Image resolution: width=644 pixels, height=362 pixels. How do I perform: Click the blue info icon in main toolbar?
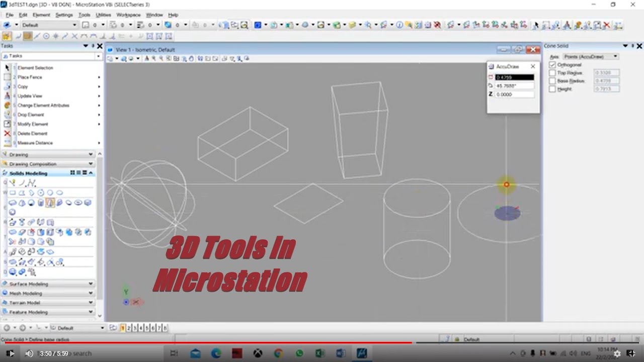[x=399, y=25]
